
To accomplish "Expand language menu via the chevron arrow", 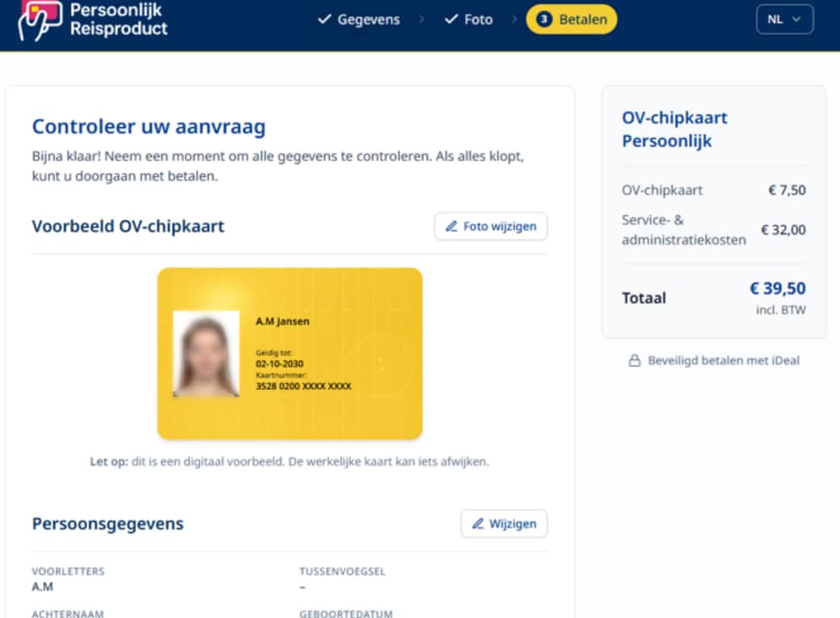I will (x=796, y=19).
